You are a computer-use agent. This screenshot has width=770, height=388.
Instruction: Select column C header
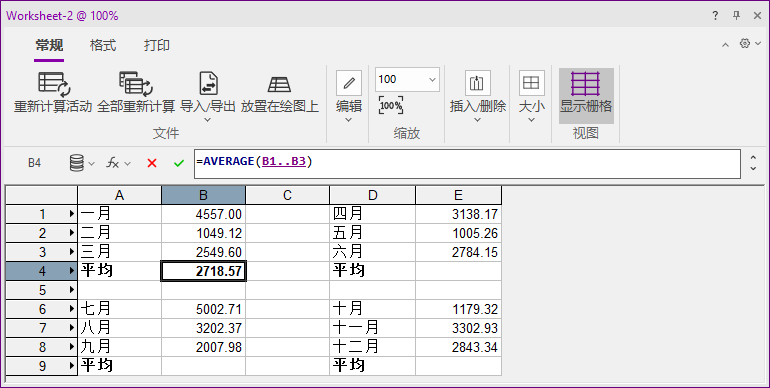click(287, 195)
